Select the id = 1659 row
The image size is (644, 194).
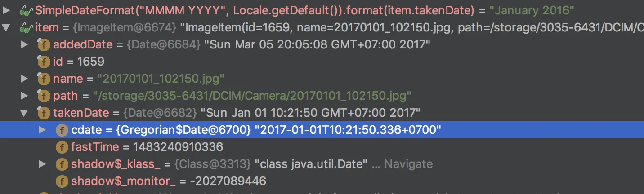322,62
